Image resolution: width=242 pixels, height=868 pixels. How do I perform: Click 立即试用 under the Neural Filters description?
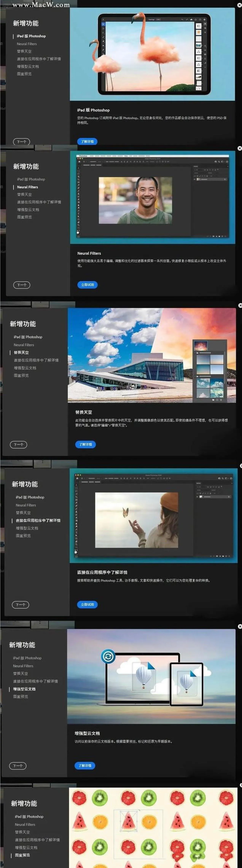(x=87, y=285)
